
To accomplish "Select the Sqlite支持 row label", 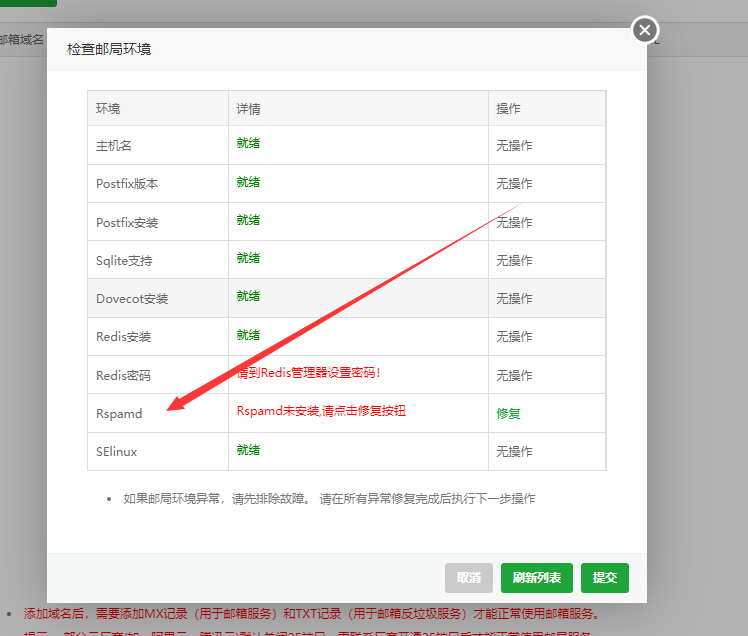I will pos(124,261).
